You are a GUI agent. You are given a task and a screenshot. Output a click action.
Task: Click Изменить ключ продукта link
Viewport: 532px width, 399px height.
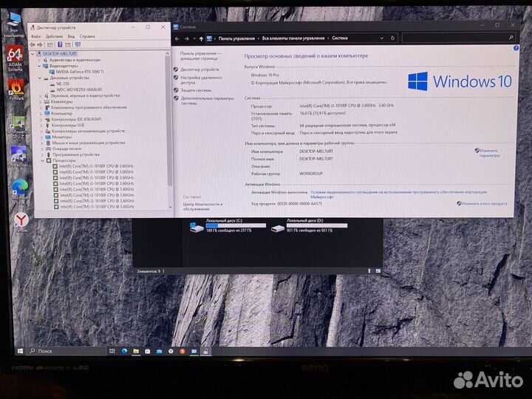[x=484, y=204]
